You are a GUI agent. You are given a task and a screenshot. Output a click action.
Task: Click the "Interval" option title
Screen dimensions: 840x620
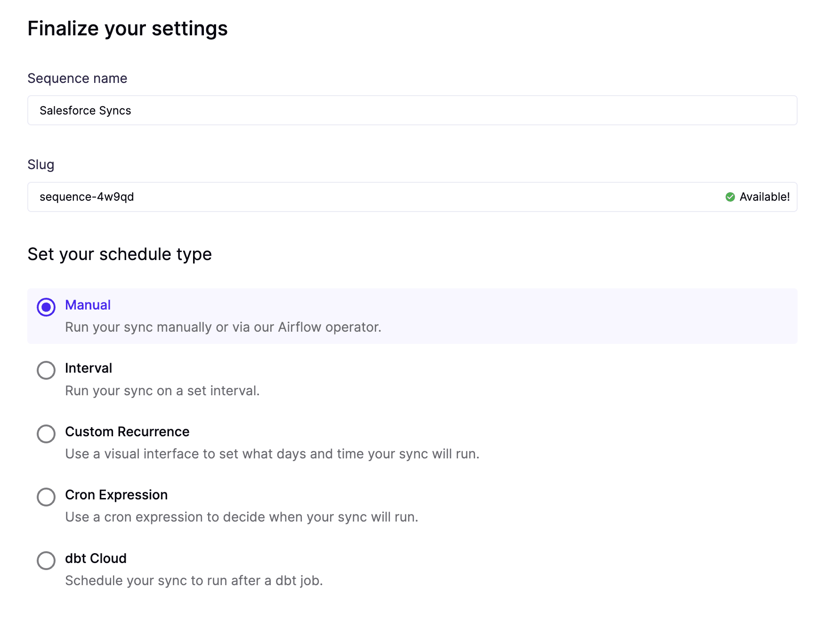pyautogui.click(x=89, y=368)
